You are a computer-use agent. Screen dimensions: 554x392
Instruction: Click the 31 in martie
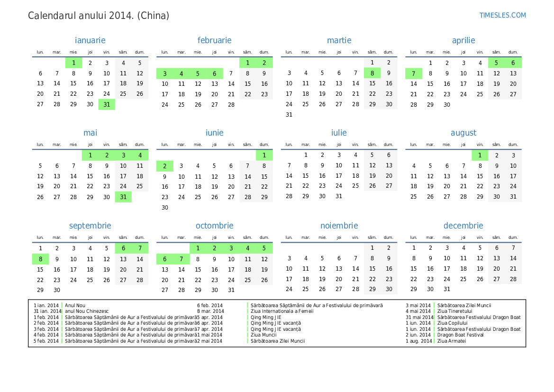point(289,115)
